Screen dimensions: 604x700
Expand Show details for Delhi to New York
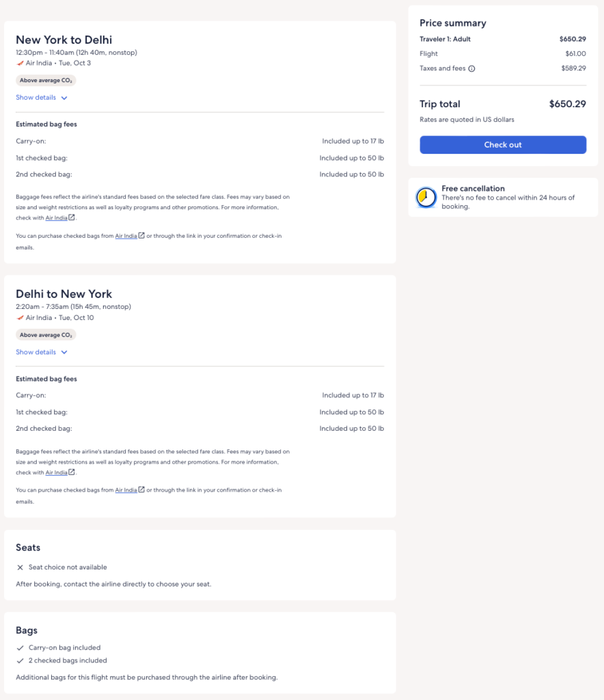(42, 353)
